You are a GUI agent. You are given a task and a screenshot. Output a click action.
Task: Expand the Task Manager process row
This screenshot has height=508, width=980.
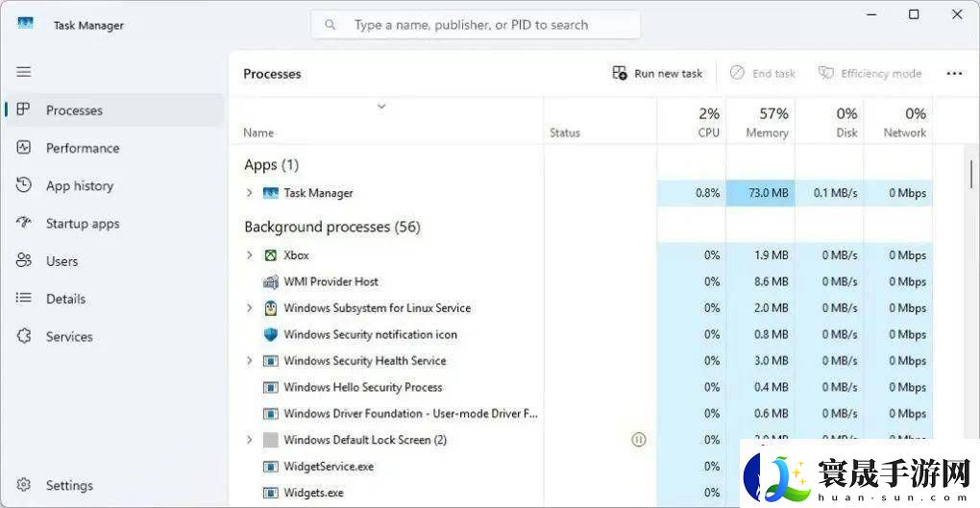pos(249,193)
